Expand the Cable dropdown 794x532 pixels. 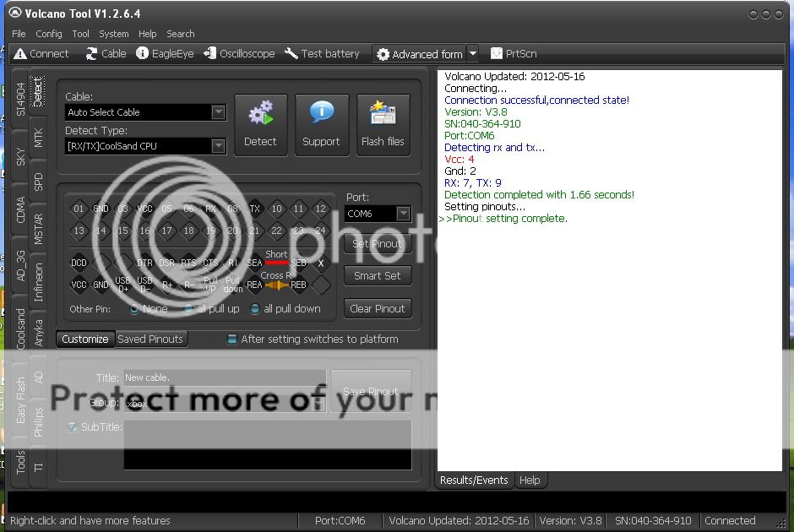pos(218,112)
